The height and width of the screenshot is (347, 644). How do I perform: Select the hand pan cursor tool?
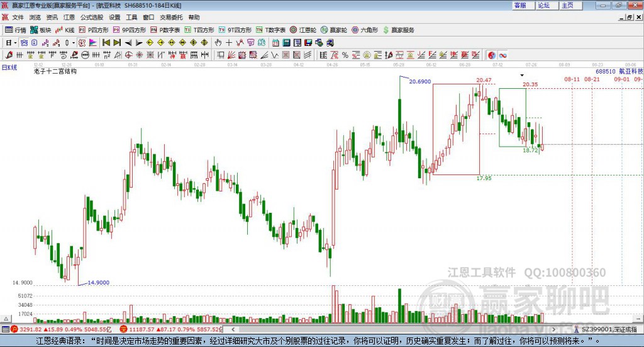pos(218,43)
